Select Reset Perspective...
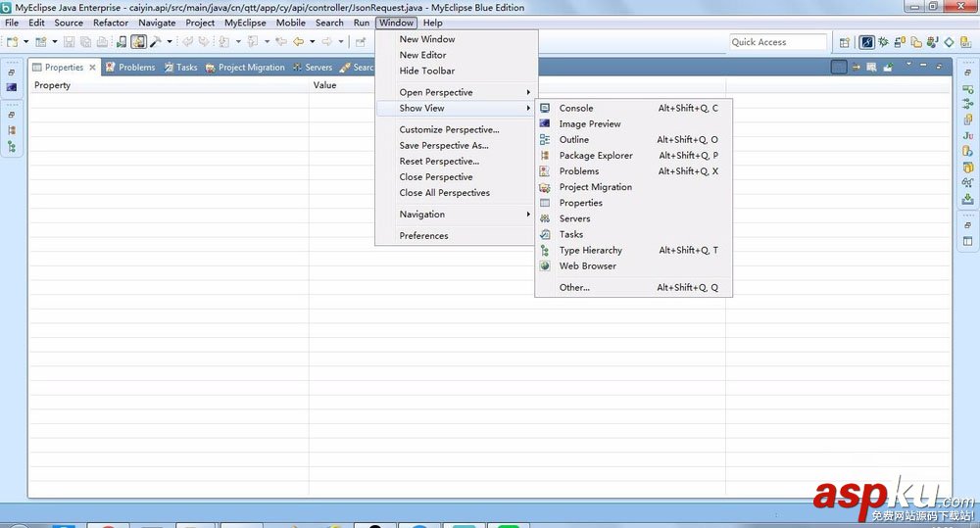Viewport: 980px width, 528px height. coord(457,162)
